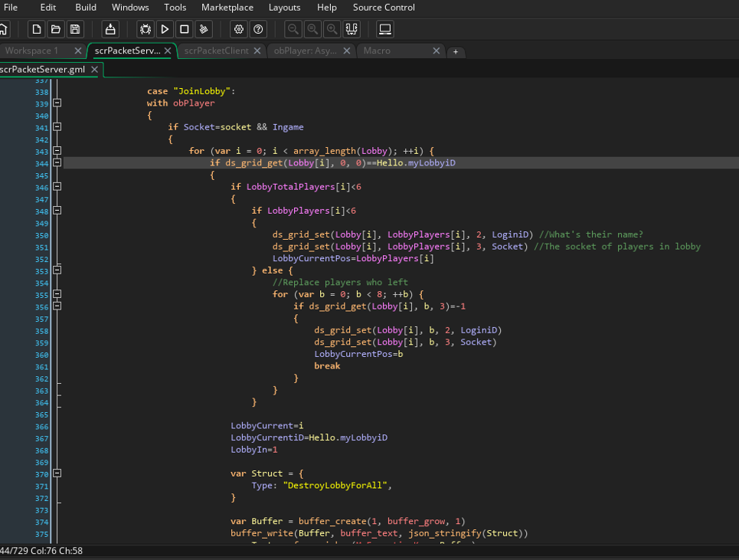Open the Layouts menu
The height and width of the screenshot is (560, 739).
click(284, 7)
